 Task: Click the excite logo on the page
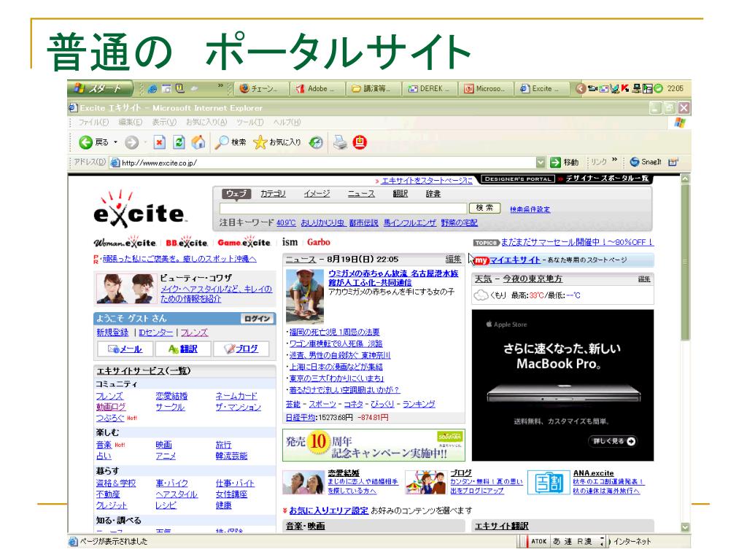[139, 209]
